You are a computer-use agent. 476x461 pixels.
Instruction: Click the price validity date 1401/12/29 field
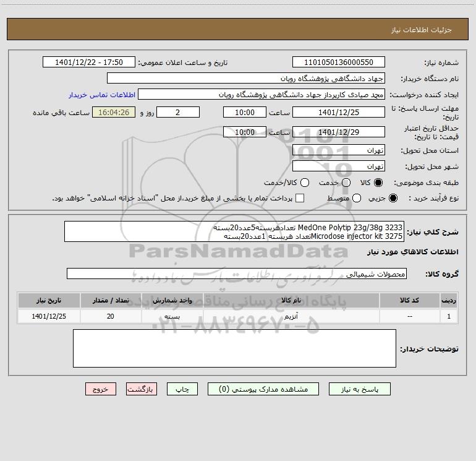[339, 132]
